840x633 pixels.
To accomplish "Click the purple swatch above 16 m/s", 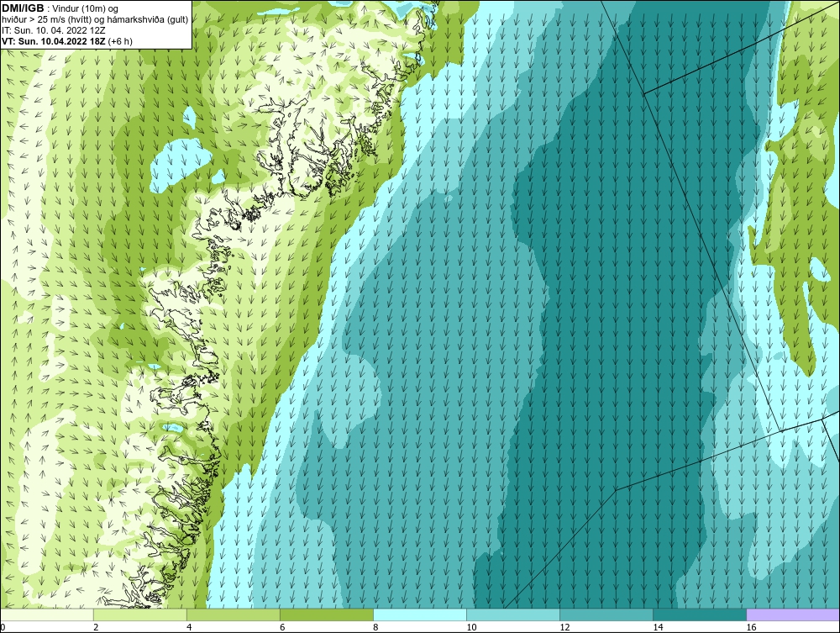I will 793,615.
